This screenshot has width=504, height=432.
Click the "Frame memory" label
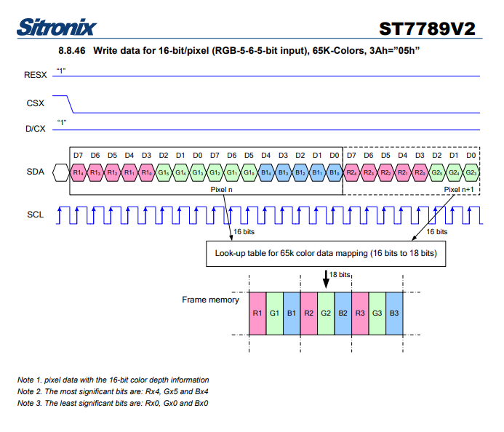tap(210, 300)
